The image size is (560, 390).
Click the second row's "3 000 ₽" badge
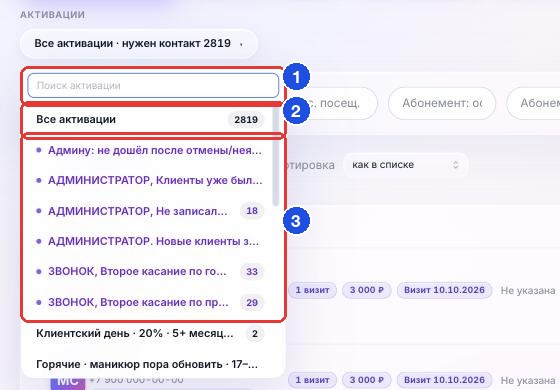367,380
